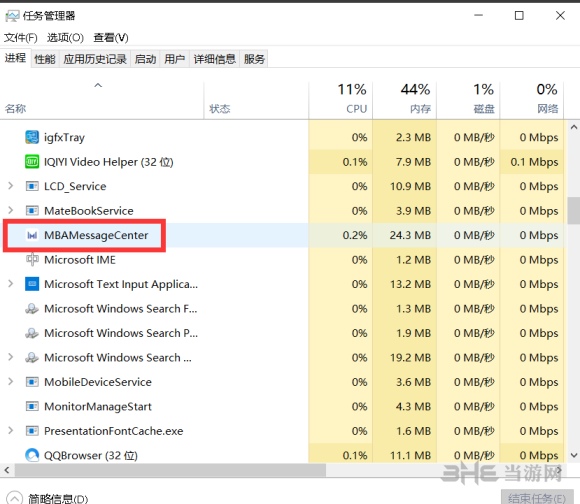The image size is (580, 504).
Task: Select the MBAMessageCenter process name
Action: [x=96, y=235]
